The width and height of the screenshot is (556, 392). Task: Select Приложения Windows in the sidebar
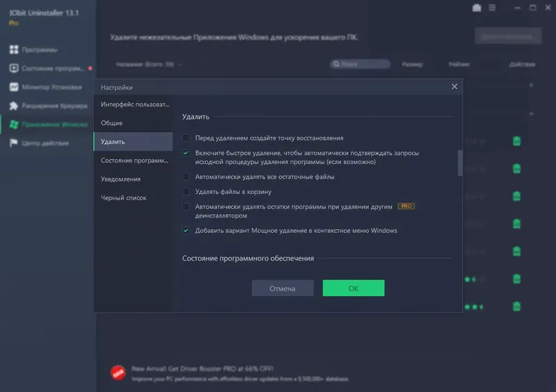(x=48, y=124)
